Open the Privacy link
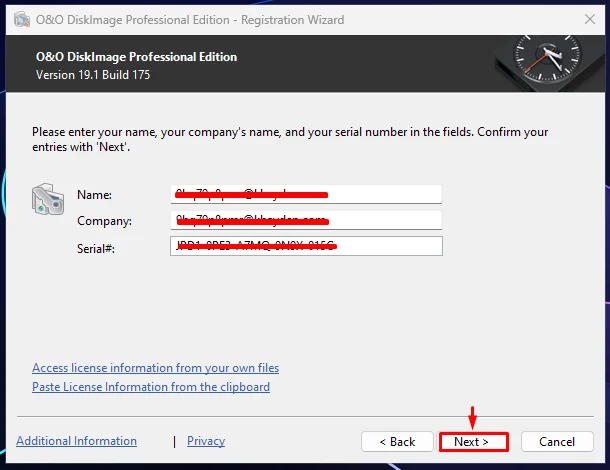The height and width of the screenshot is (470, 610). (206, 441)
